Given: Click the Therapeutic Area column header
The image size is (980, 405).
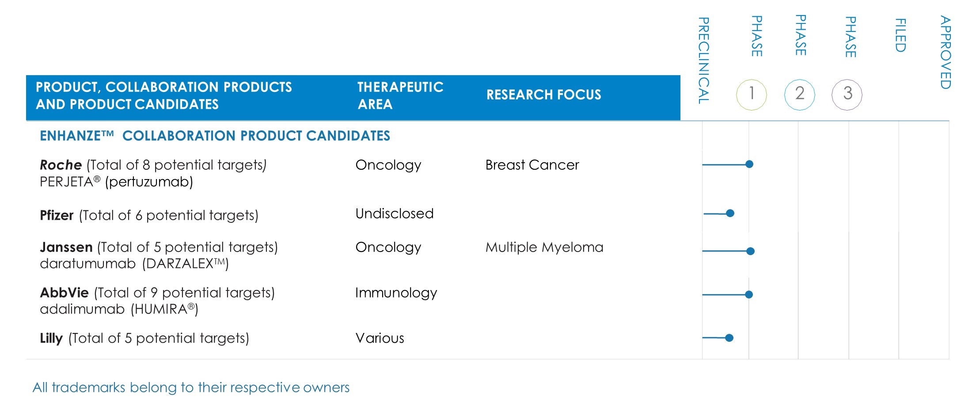Looking at the screenshot, I should (400, 96).
